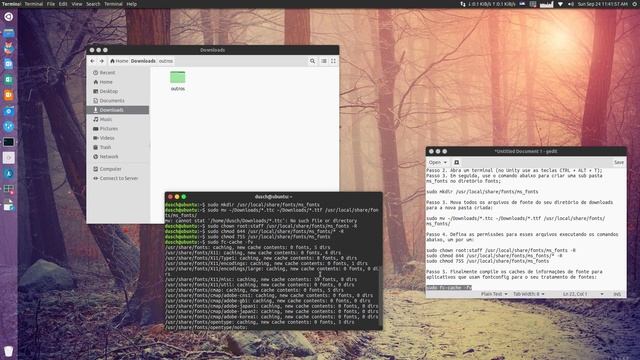Click the new document icon in gedit
Viewport: 640px width, 360px height.
pyautogui.click(x=456, y=162)
